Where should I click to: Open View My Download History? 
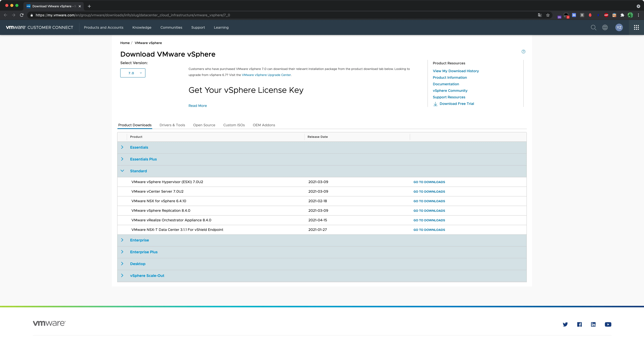(x=456, y=71)
